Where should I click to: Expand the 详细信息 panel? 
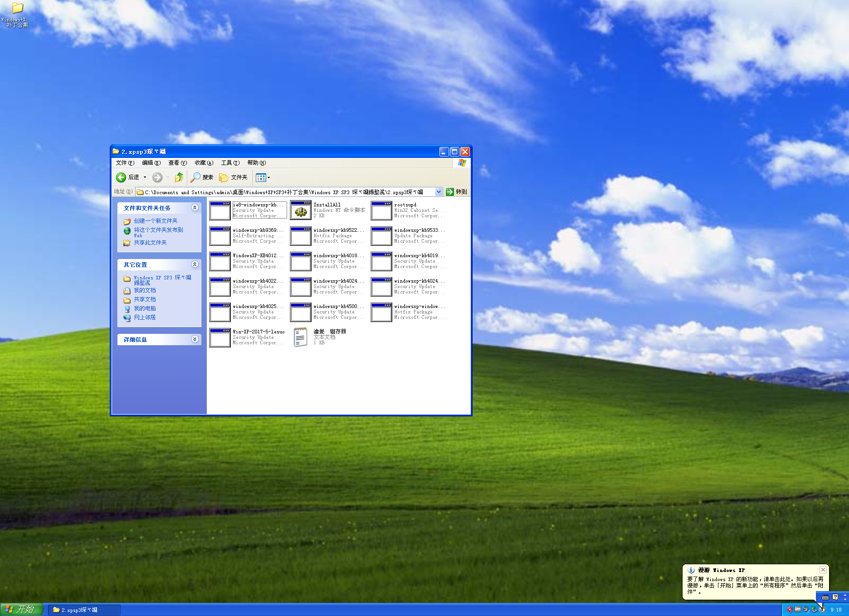[x=195, y=339]
